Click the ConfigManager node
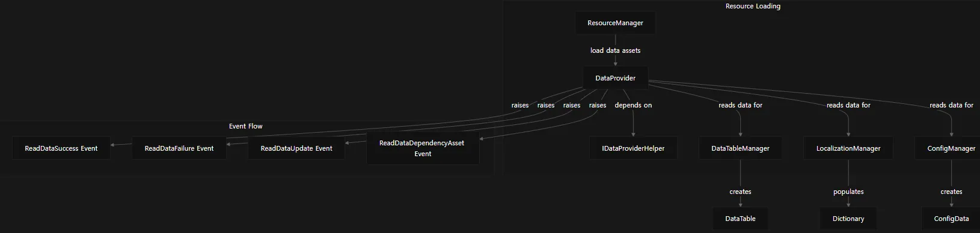 pos(951,148)
